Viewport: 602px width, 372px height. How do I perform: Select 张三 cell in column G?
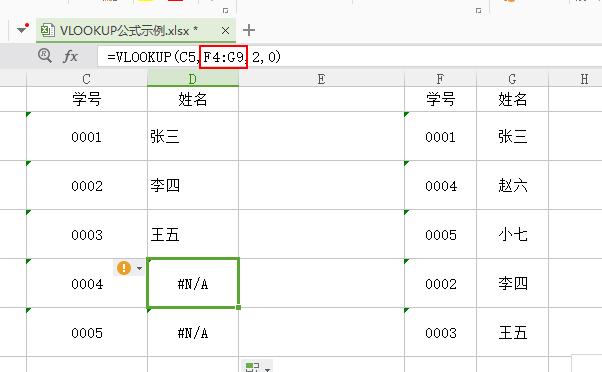[x=513, y=136]
